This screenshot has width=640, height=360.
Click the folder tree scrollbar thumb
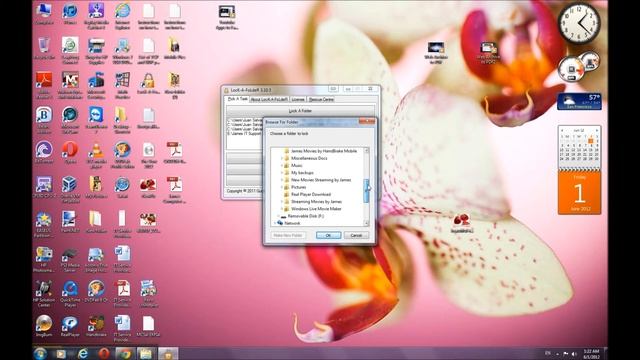pos(366,191)
